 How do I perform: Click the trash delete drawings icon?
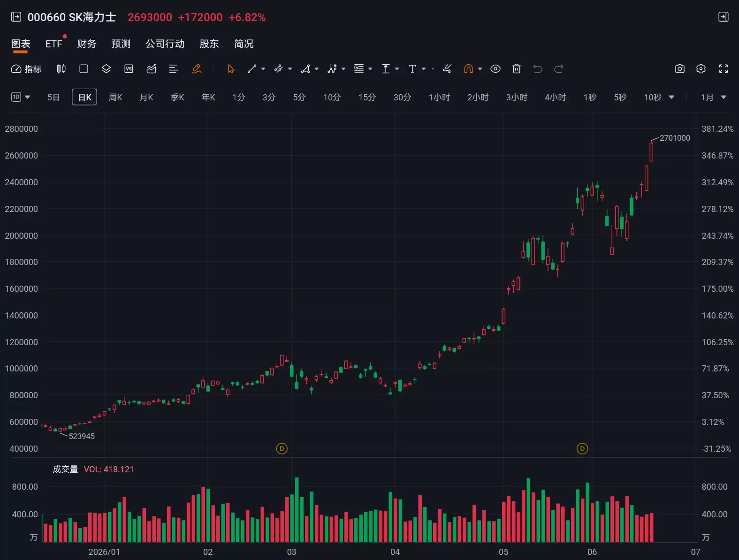516,69
